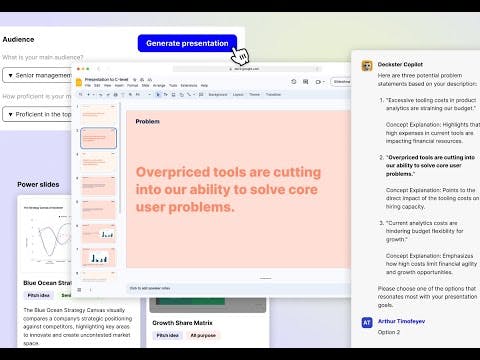Click the Arthur Timofeyev name

click(401, 321)
